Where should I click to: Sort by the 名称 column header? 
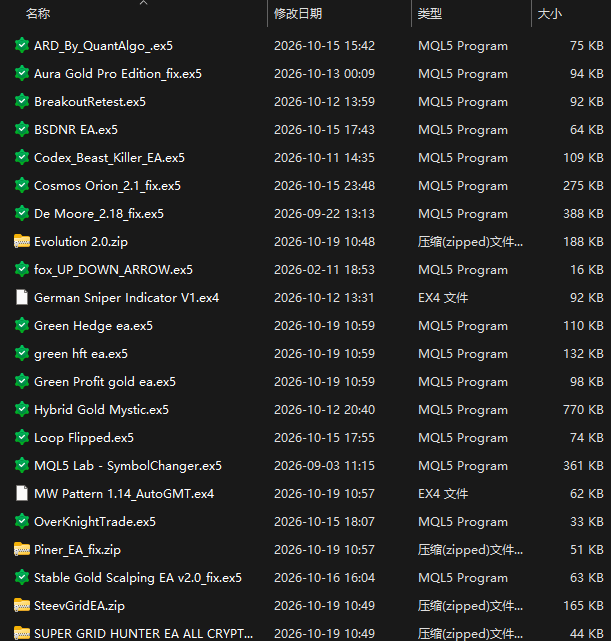pos(38,13)
